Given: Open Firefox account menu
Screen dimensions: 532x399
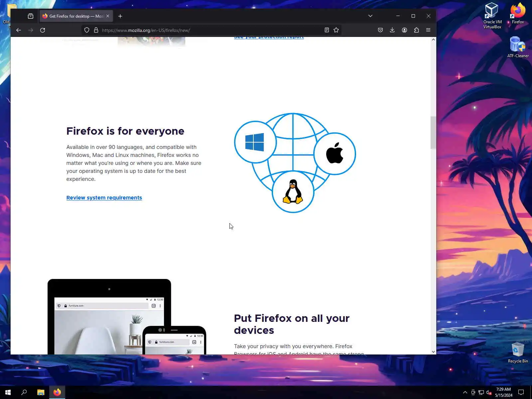Looking at the screenshot, I should [x=404, y=30].
